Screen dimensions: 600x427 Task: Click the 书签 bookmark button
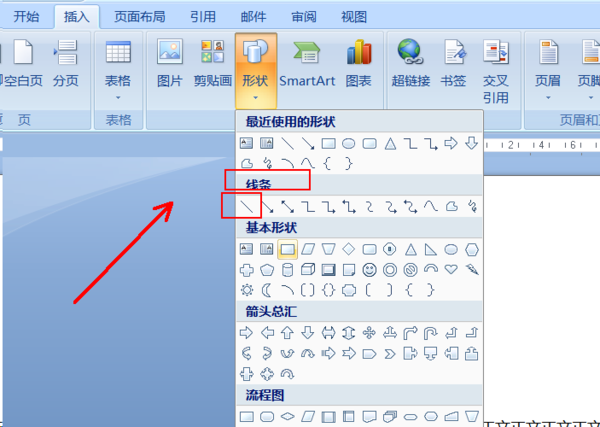point(453,64)
